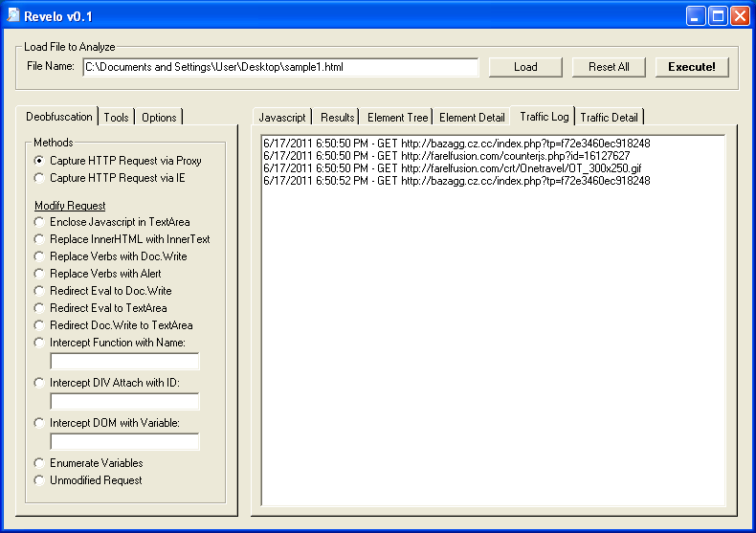Click the Intercept Function with Name textbox
756x533 pixels.
(x=124, y=361)
